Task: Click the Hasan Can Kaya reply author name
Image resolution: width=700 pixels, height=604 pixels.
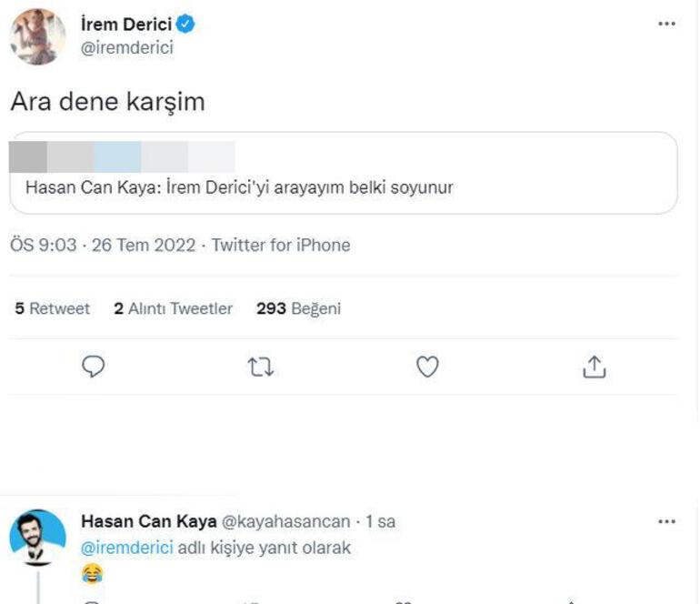Action: tap(149, 521)
